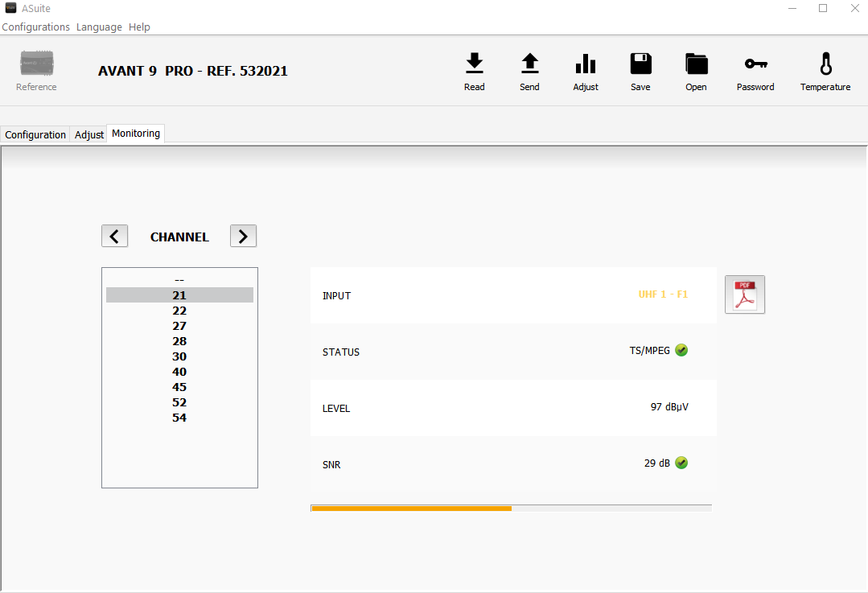Select channel 22 in the list

(x=179, y=311)
